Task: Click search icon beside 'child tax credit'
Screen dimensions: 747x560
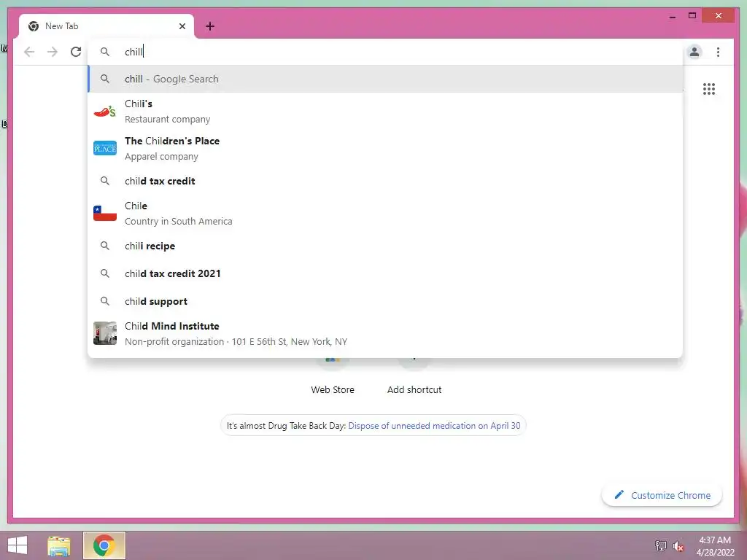Action: (x=105, y=181)
